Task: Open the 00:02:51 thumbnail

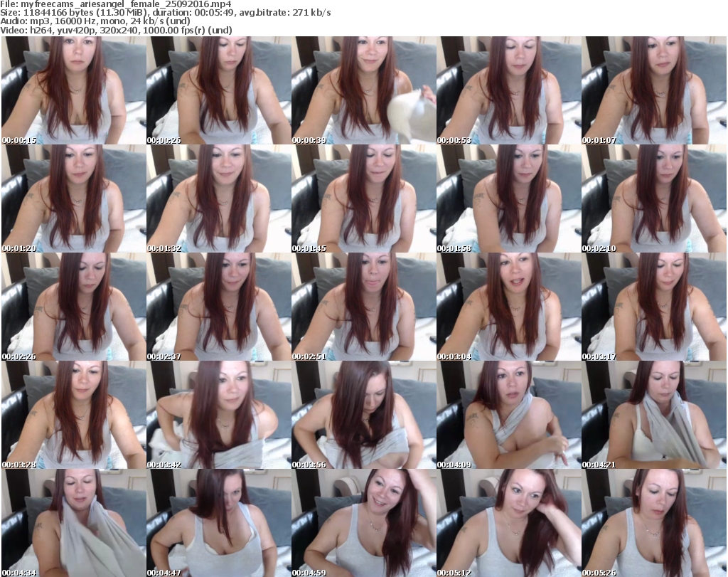Action: pos(364,307)
